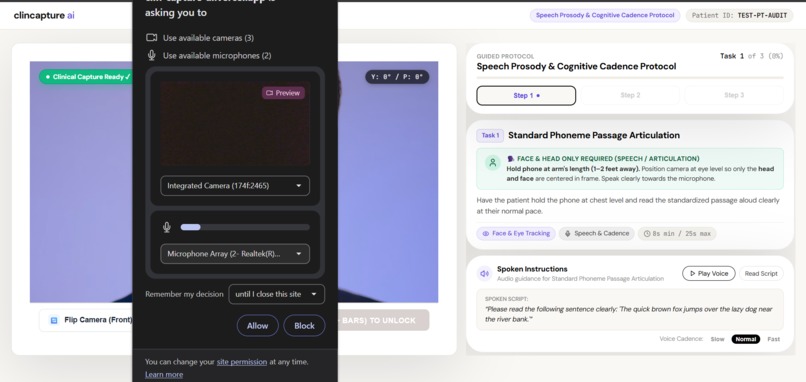Open the 'until I close this site' dropdown

pos(277,294)
